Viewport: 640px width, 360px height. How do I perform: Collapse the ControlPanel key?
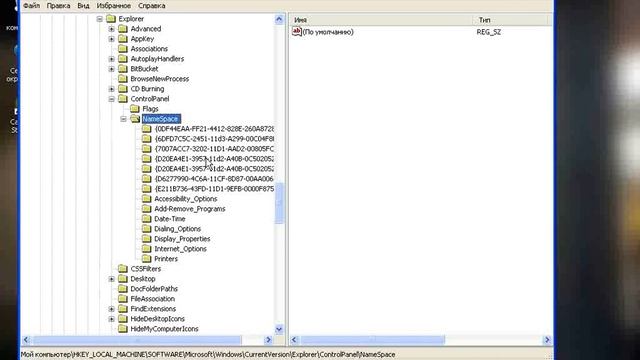[111, 99]
